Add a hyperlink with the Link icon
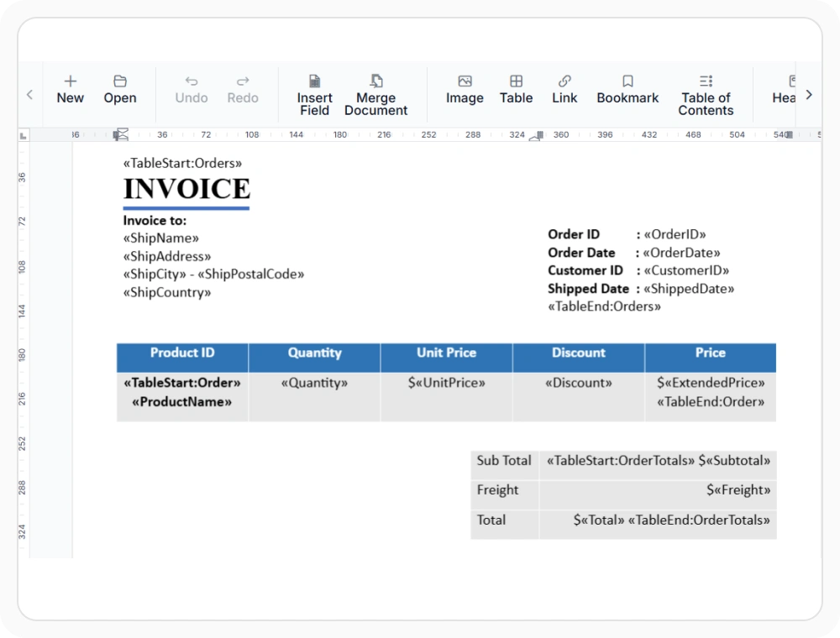 [x=564, y=81]
